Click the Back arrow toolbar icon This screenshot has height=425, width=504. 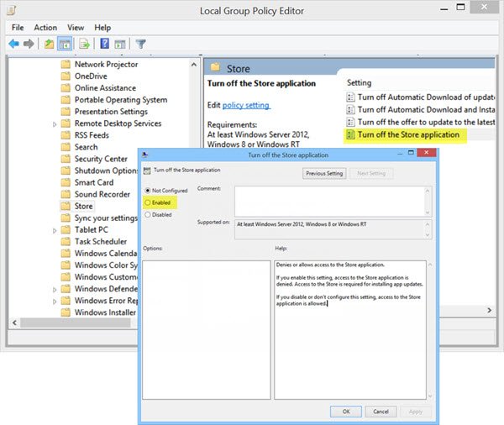click(x=13, y=44)
